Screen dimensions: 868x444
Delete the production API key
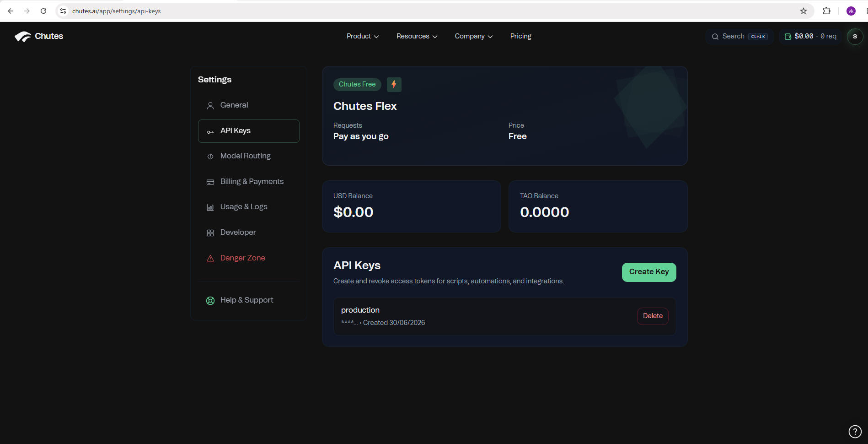click(653, 316)
